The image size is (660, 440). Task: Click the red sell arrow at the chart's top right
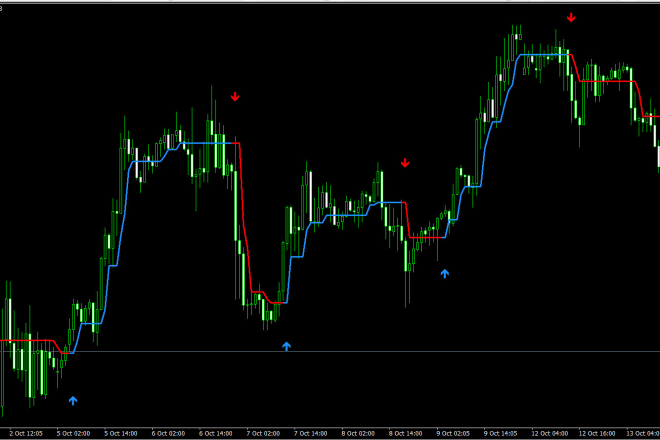571,17
